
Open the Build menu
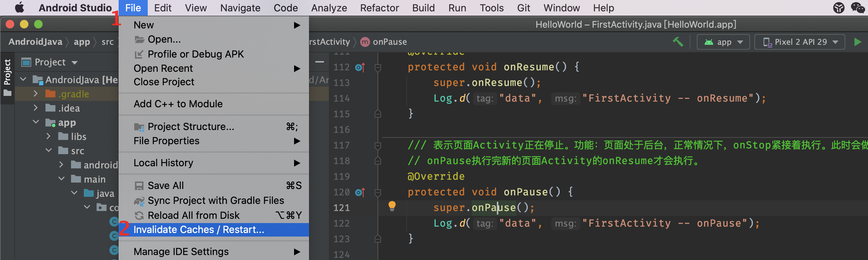coord(423,8)
